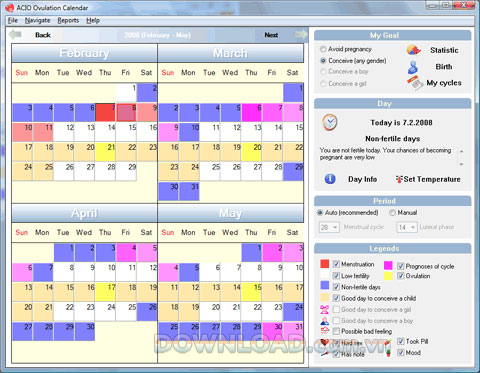Open the Navigate menu
This screenshot has width=480, height=373.
pos(37,20)
